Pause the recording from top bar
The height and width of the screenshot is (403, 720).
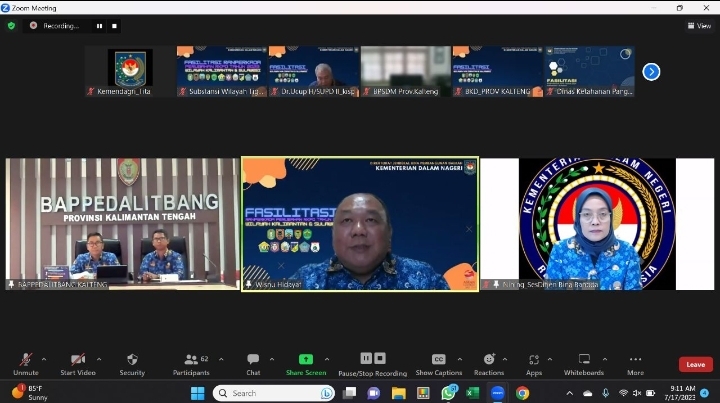99,26
